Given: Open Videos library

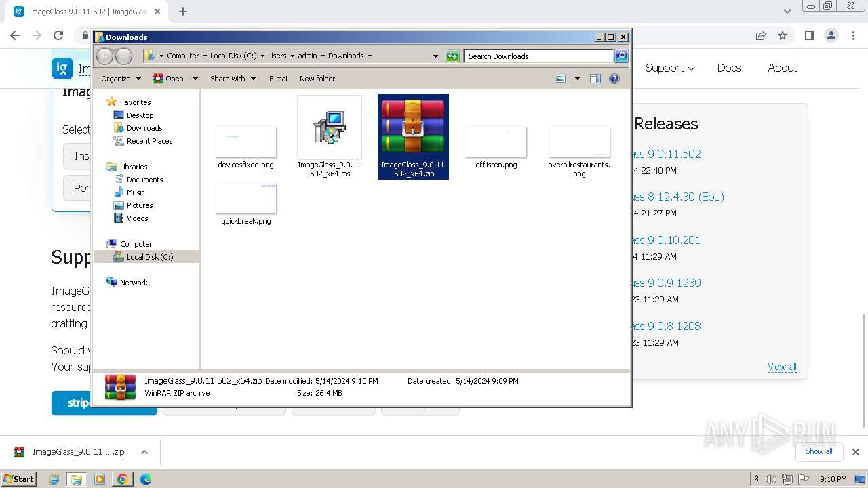Looking at the screenshot, I should [x=137, y=218].
